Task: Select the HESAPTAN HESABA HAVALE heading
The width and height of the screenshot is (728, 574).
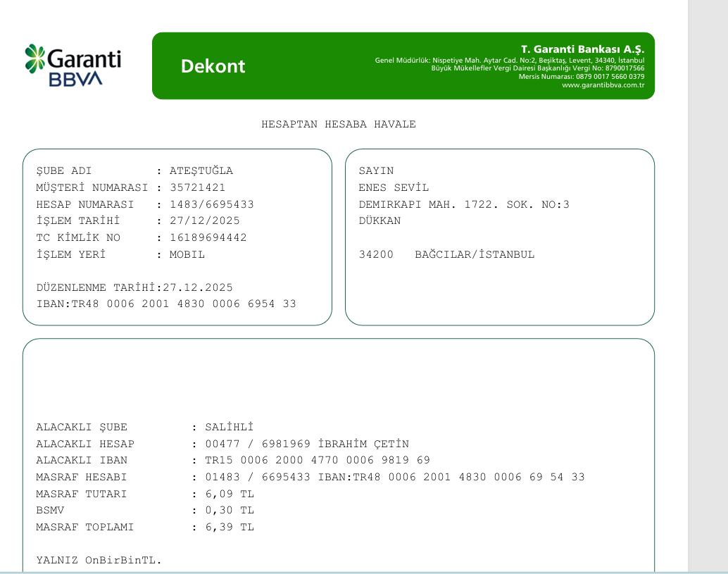Action: pos(339,125)
